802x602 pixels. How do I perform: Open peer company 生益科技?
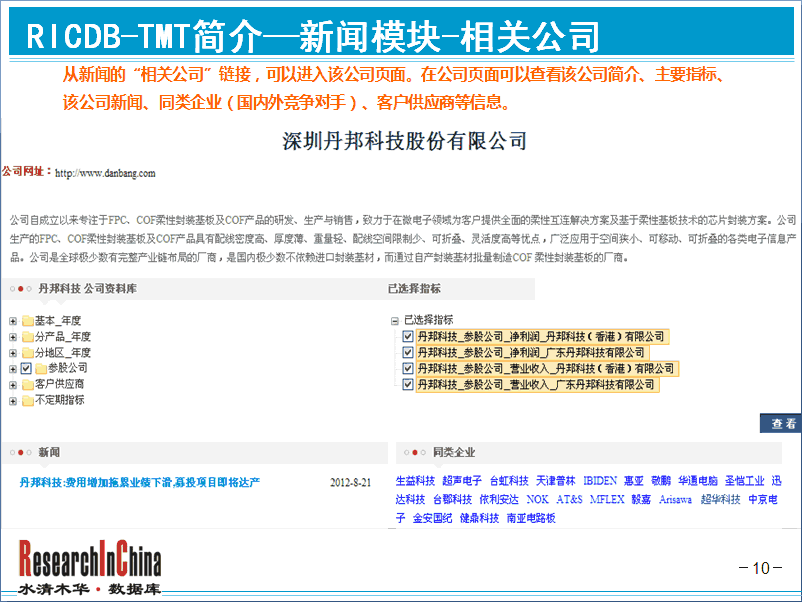click(x=415, y=481)
